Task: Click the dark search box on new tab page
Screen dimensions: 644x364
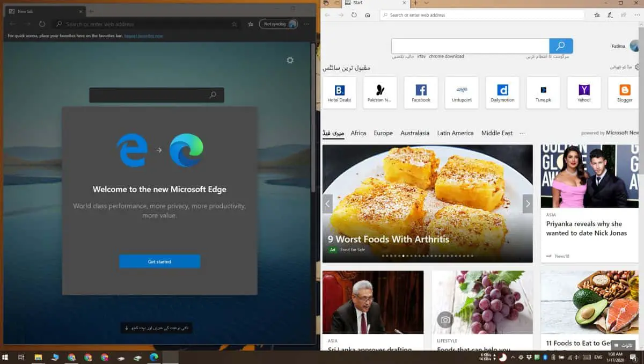Action: (157, 95)
